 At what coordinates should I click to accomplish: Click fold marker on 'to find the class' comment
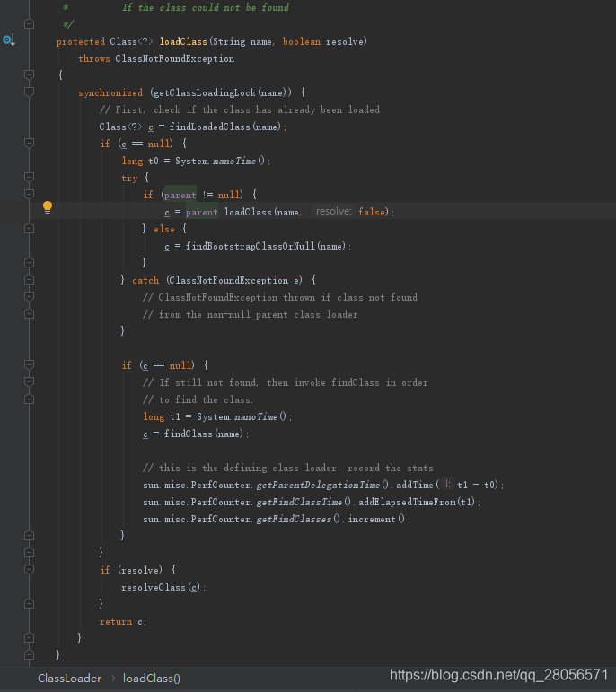[29, 399]
